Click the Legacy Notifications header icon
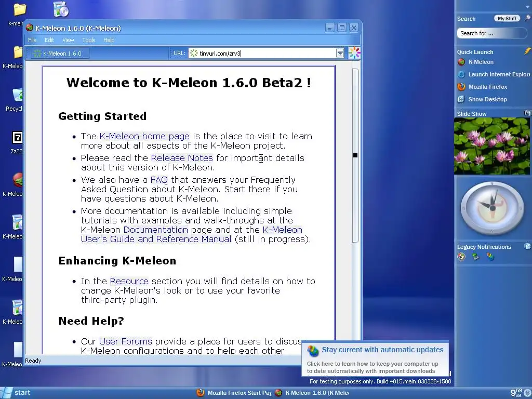 coord(527,246)
